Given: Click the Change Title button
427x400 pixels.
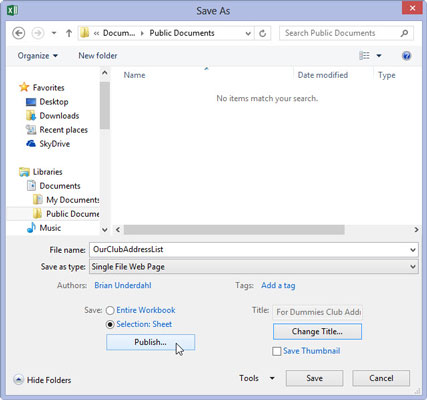Looking at the screenshot, I should (x=317, y=332).
